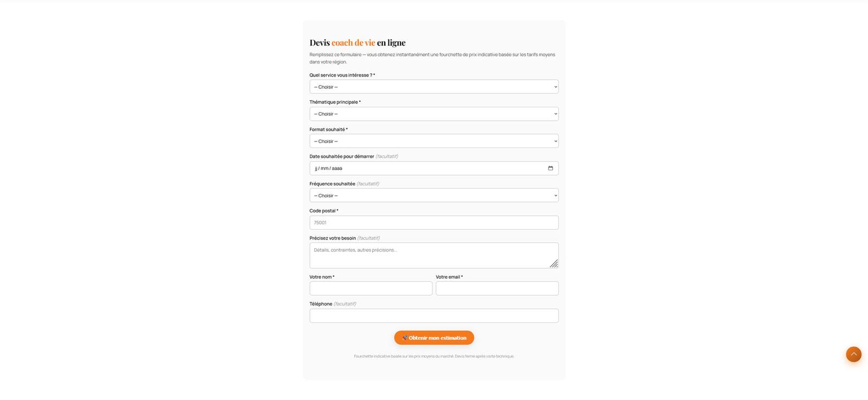The image size is (868, 400).
Task: Click the 'Obtenir mon estimation' button
Action: tap(434, 338)
